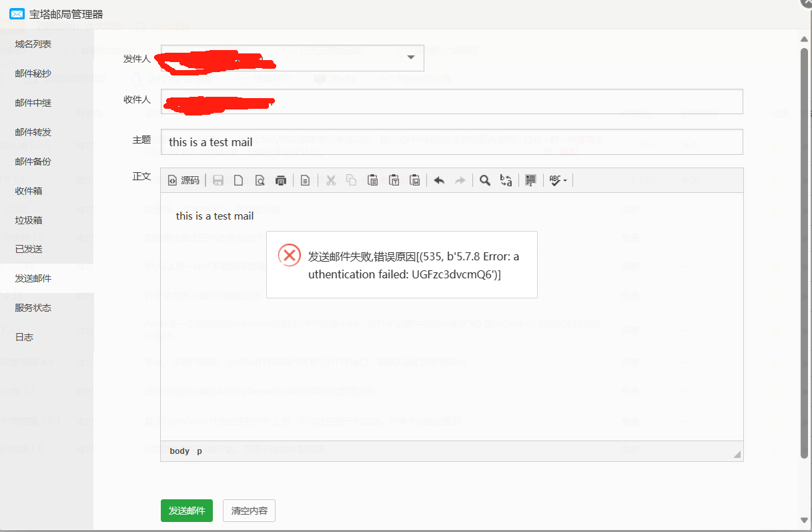Click the Paste from Word icon
This screenshot has width=812, height=532.
[415, 180]
